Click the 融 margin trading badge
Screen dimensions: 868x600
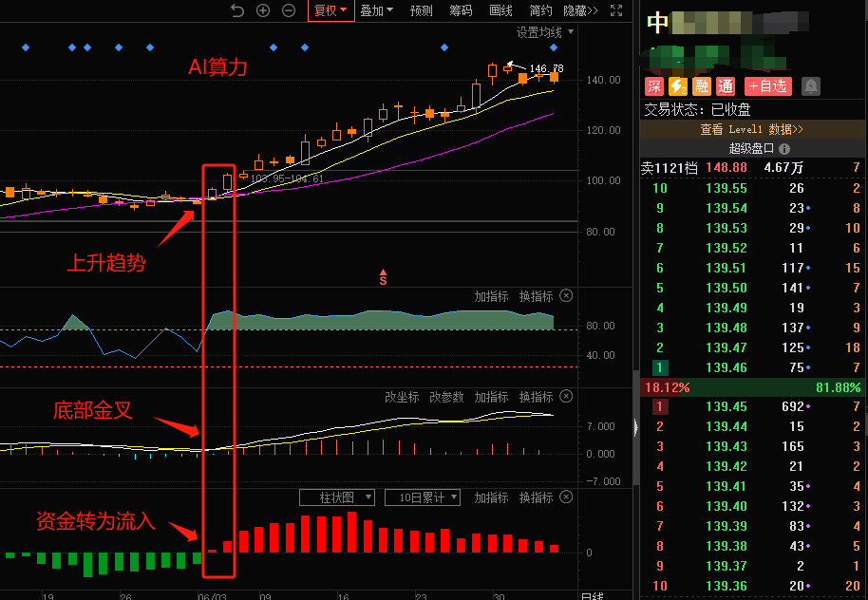pyautogui.click(x=702, y=86)
